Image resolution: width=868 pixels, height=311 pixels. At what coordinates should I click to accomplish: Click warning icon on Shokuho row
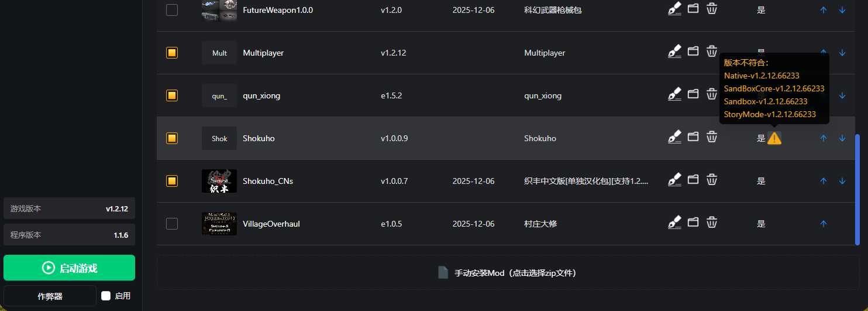[774, 138]
